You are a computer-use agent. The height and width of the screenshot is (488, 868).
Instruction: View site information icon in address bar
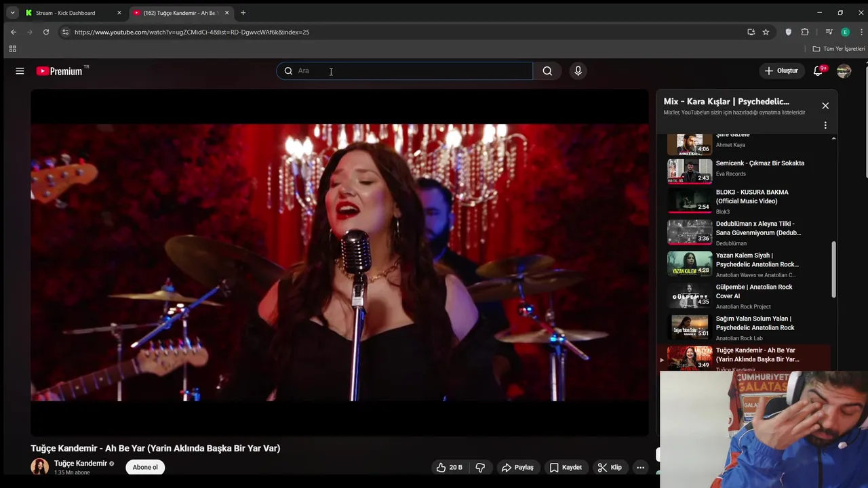[65, 32]
